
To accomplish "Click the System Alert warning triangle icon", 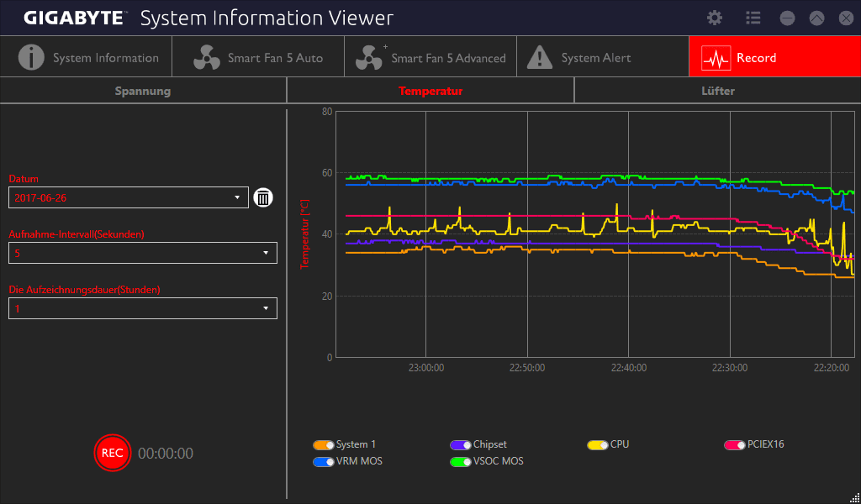I will (540, 57).
